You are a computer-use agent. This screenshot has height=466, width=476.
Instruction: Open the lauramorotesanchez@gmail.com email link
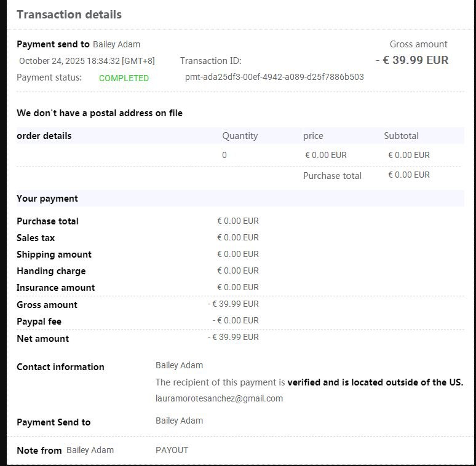(x=219, y=398)
